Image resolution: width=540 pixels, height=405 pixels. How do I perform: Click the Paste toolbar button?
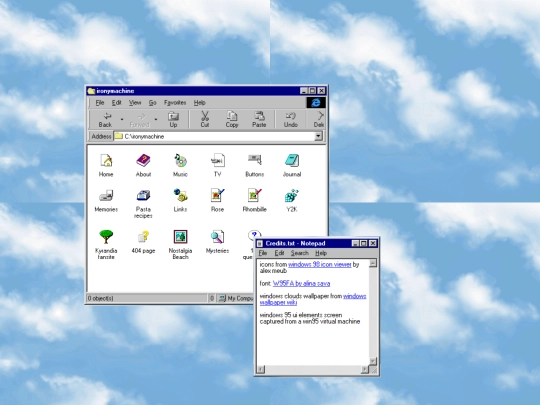tap(259, 120)
